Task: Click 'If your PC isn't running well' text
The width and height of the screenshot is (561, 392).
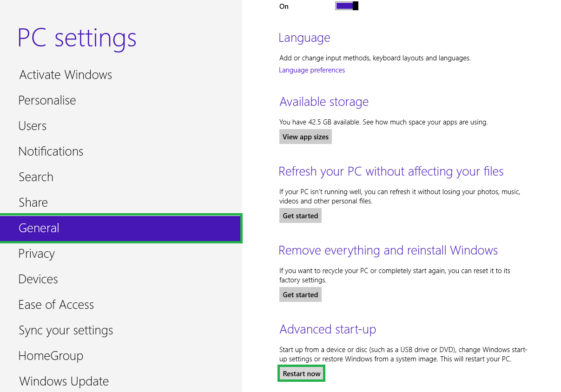Action: (400, 196)
